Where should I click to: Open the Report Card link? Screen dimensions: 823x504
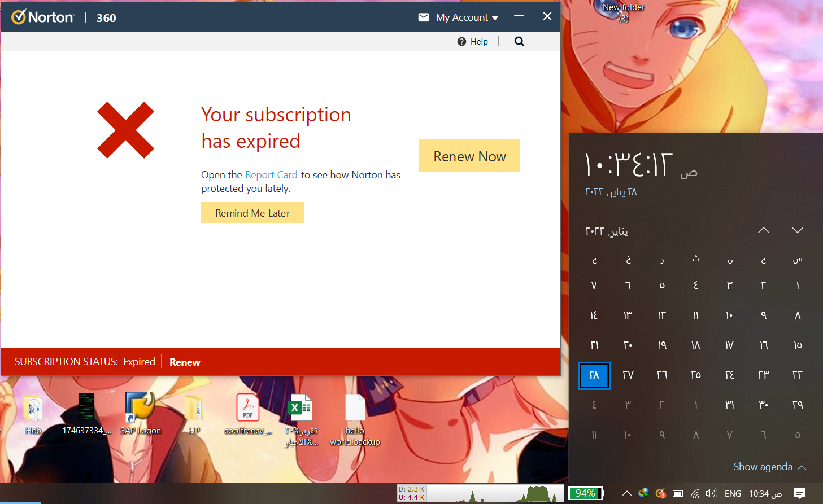point(271,175)
